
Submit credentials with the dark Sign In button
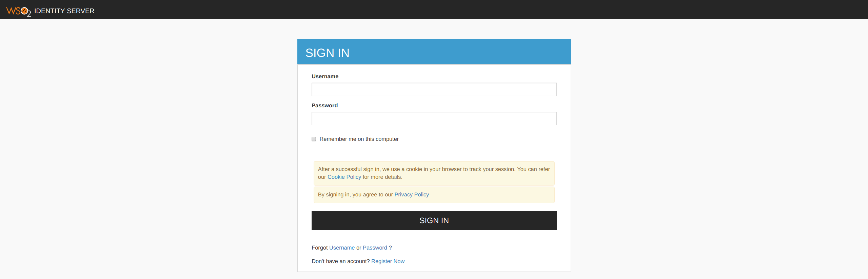point(434,220)
